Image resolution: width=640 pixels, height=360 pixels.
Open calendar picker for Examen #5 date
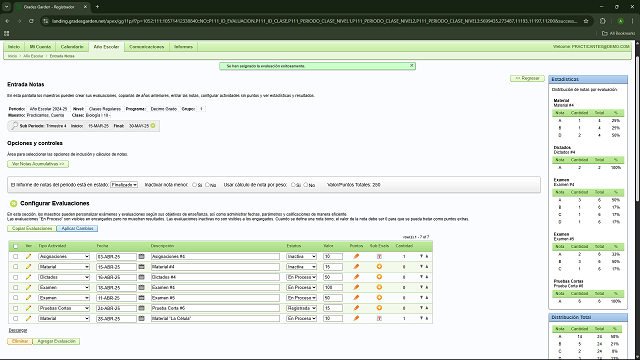point(141,298)
